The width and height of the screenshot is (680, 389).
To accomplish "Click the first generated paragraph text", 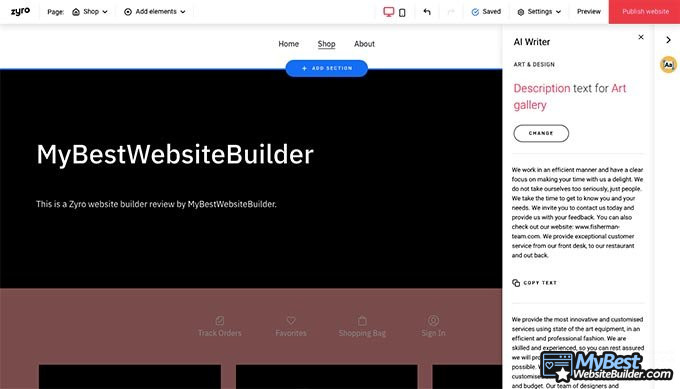I will point(577,212).
